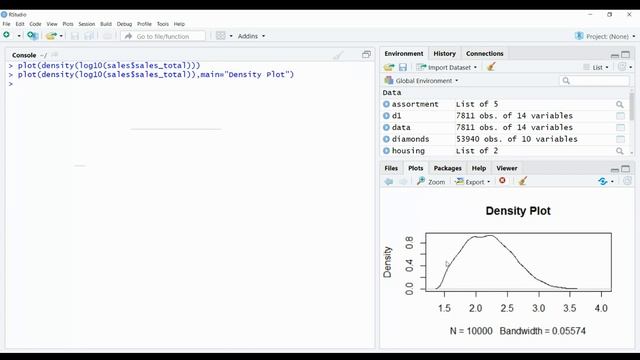Image resolution: width=640 pixels, height=360 pixels.
Task: Click the Environment refresh icon
Action: click(622, 67)
